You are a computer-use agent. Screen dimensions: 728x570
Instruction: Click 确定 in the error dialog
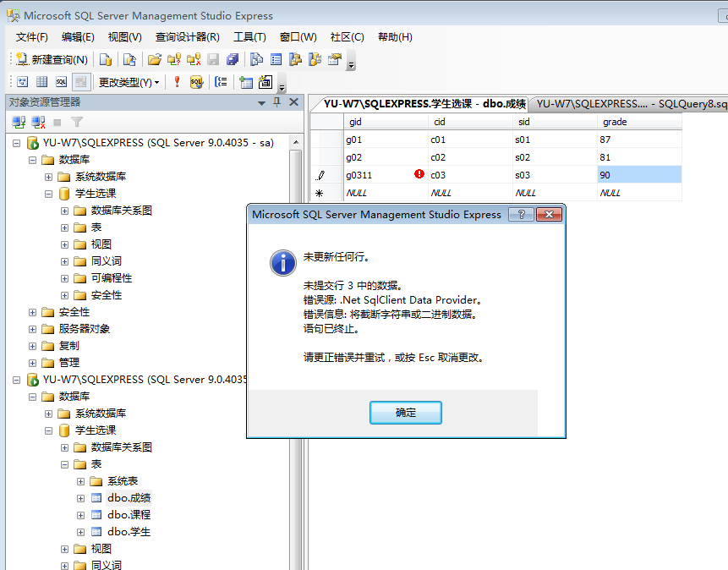[x=406, y=413]
